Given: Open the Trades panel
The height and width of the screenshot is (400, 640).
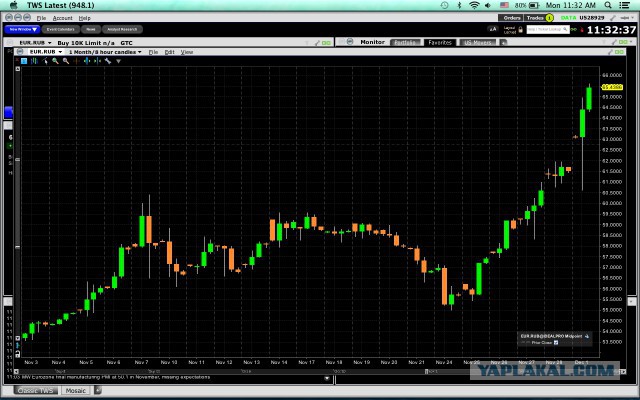Looking at the screenshot, I should [x=535, y=18].
